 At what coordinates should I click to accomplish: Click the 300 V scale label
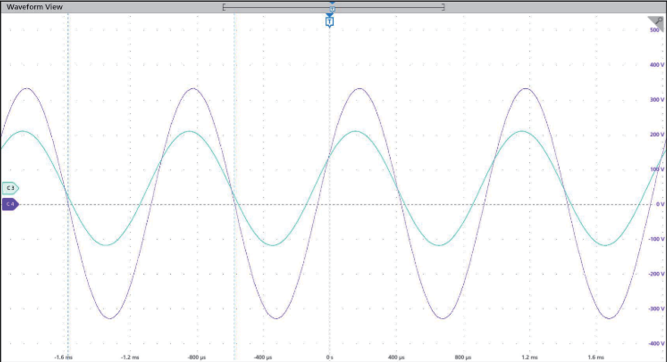pos(656,100)
